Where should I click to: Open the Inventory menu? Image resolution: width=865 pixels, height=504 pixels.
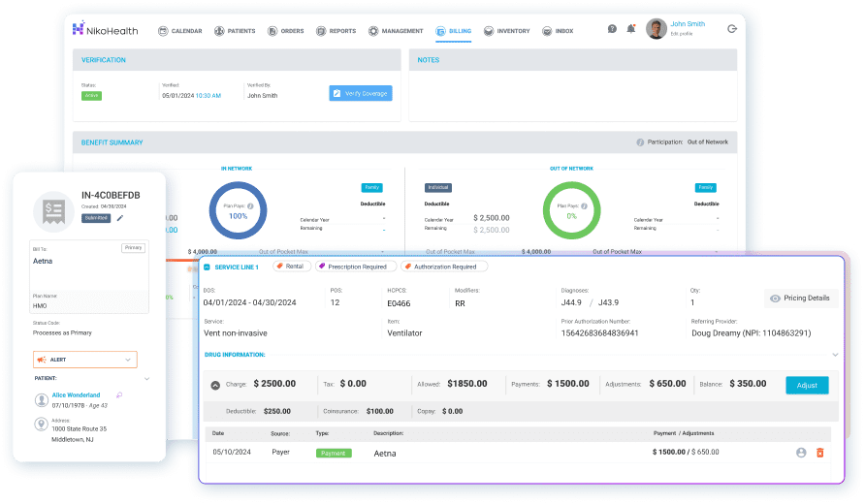pyautogui.click(x=506, y=31)
